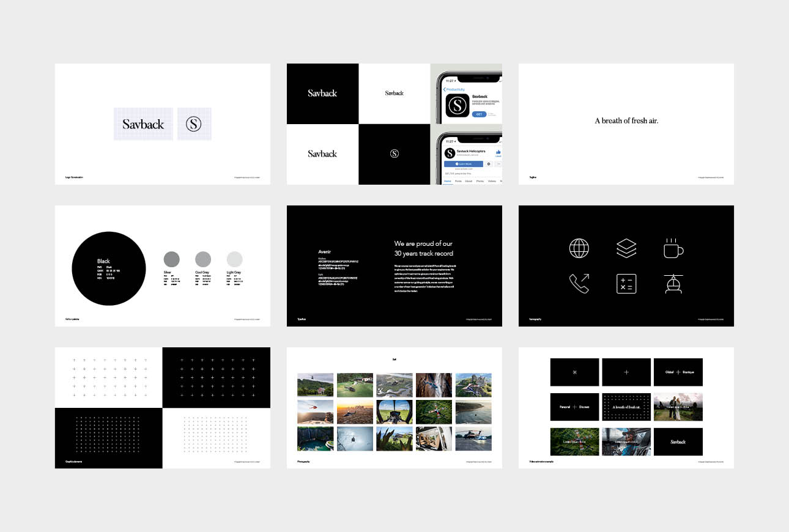This screenshot has height=532, width=789.
Task: Click the white Savback logo on black tile
Action: click(322, 94)
